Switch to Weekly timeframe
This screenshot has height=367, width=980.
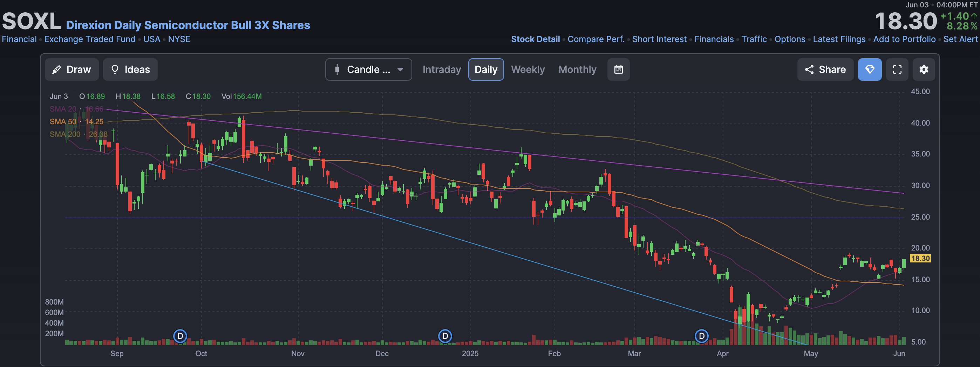click(x=528, y=70)
